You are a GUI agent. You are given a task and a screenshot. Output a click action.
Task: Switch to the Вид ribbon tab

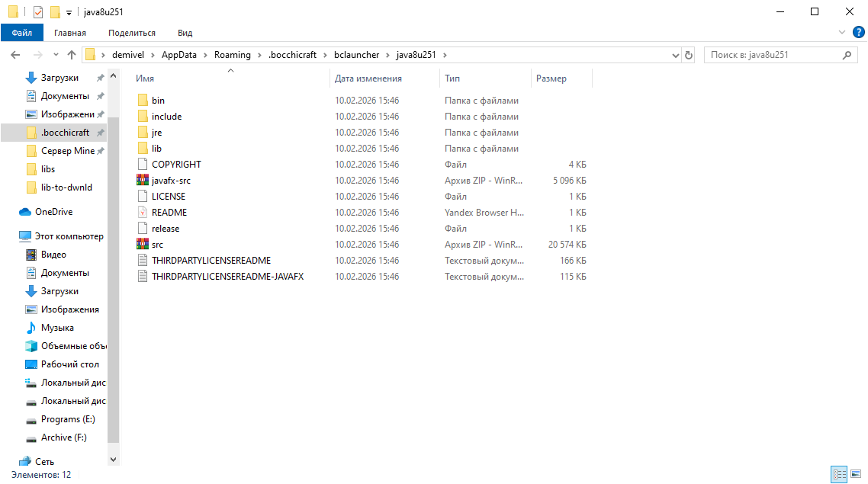[x=185, y=33]
